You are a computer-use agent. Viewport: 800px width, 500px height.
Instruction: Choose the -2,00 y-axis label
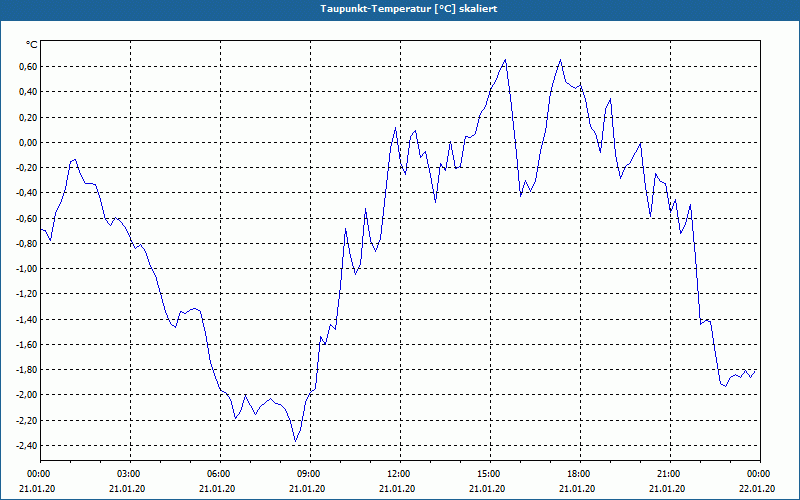pos(27,395)
